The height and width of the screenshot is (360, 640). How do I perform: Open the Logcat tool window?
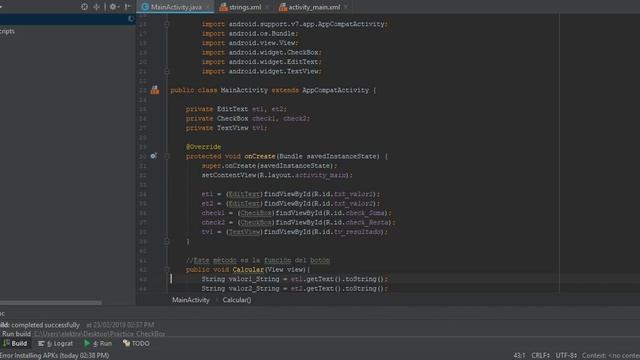coord(56,344)
